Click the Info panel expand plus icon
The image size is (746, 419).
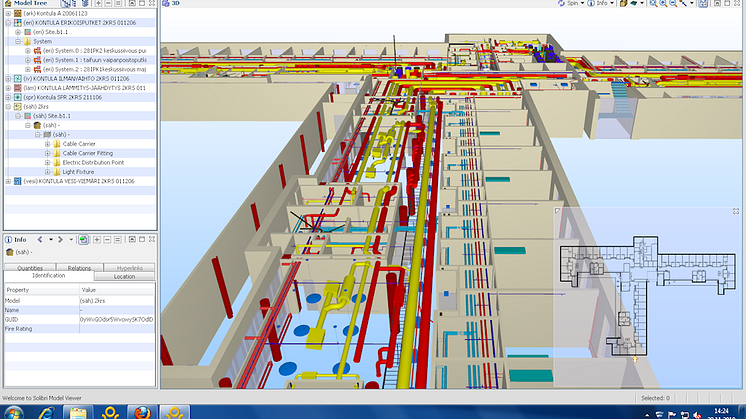click(97, 239)
